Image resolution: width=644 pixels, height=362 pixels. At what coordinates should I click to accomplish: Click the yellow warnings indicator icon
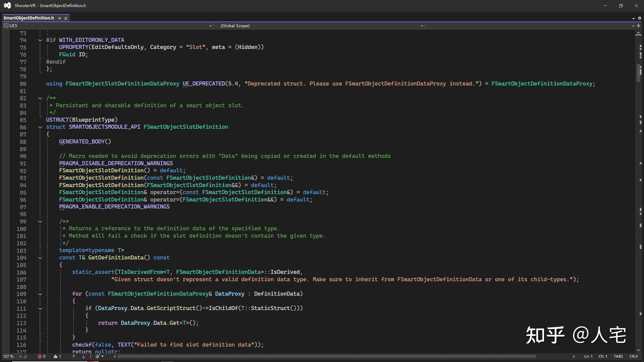[55, 356]
